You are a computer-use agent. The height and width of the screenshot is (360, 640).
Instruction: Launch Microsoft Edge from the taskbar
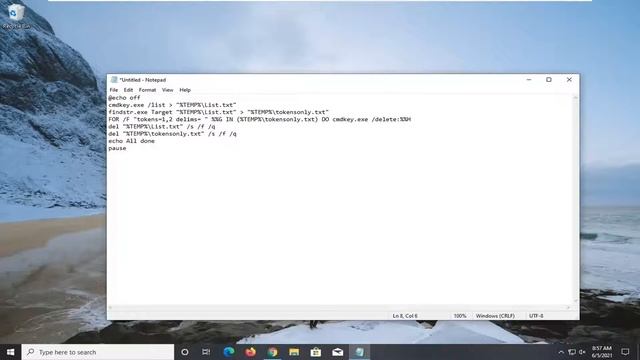tap(229, 352)
